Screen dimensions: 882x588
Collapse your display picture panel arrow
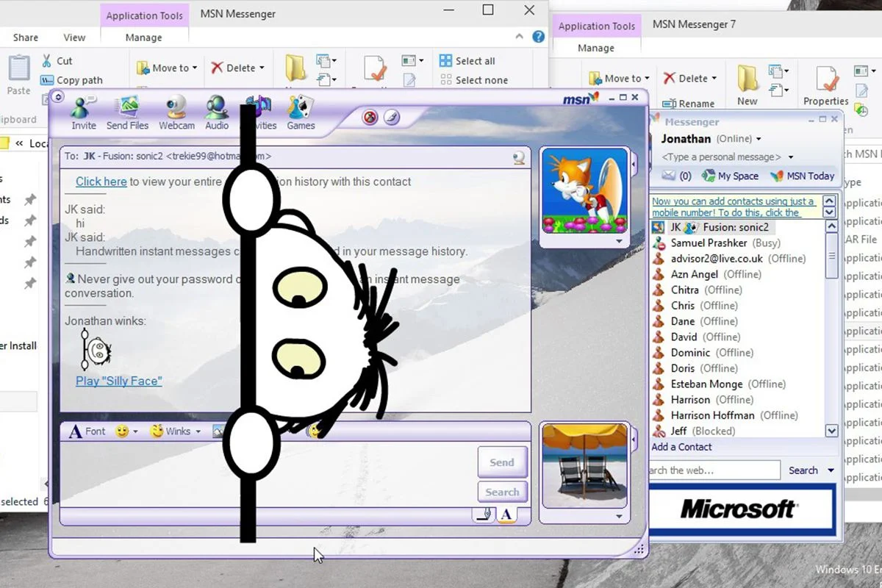634,439
